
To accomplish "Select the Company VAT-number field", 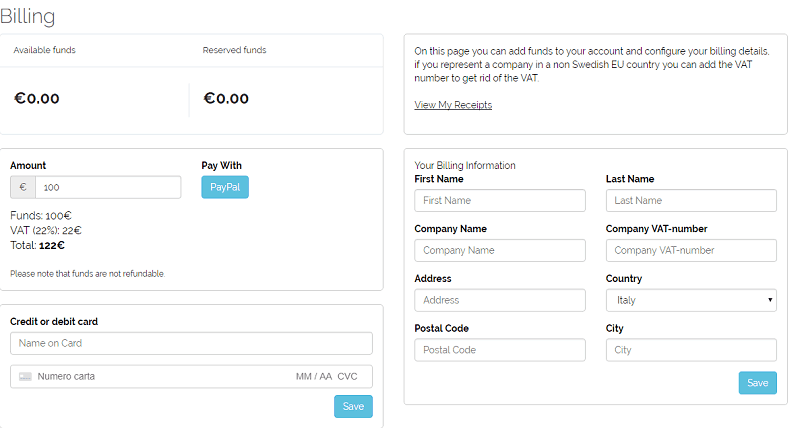I will coord(691,250).
